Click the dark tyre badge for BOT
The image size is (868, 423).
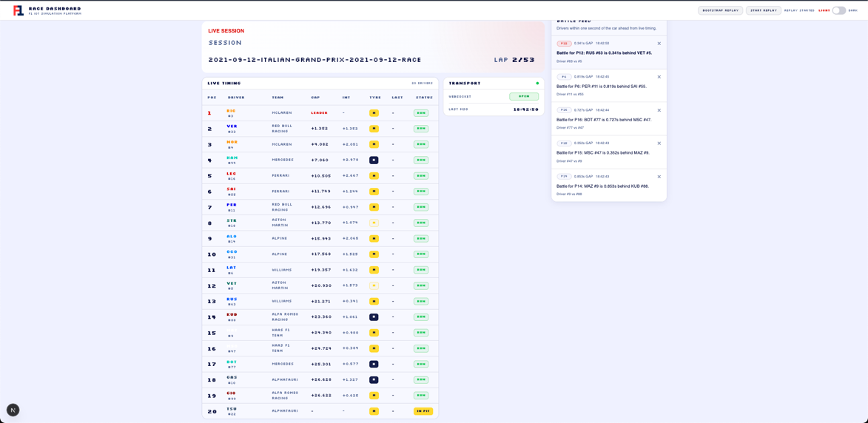pos(374,364)
